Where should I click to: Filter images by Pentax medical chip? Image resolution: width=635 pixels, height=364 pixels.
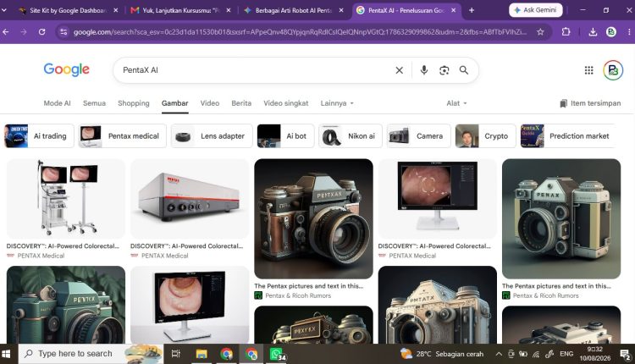pos(123,136)
